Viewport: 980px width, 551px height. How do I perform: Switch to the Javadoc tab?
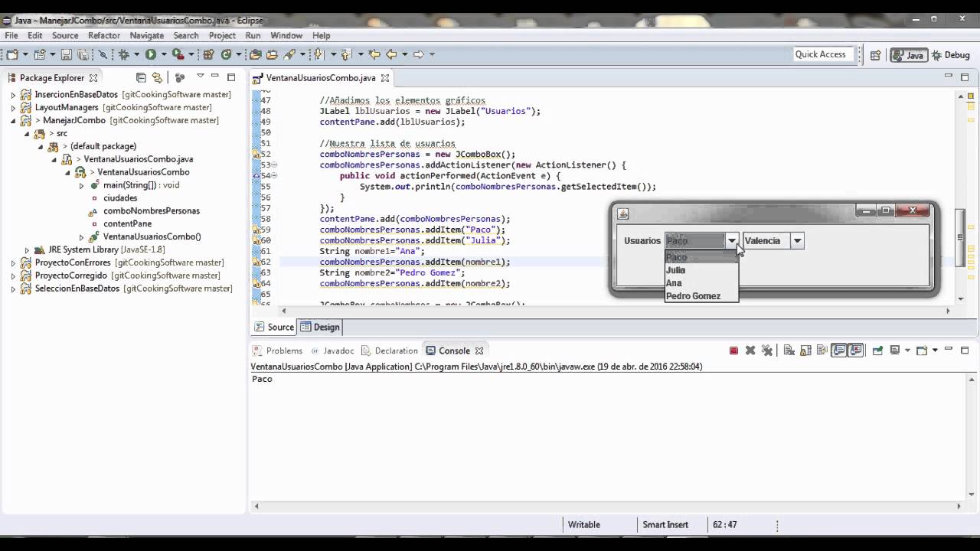coord(332,350)
